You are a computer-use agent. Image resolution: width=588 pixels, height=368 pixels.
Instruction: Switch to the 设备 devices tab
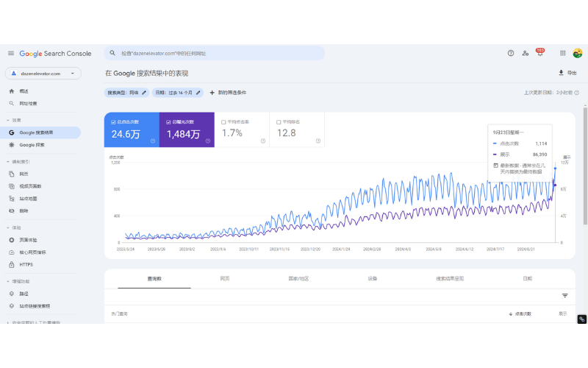click(x=373, y=279)
